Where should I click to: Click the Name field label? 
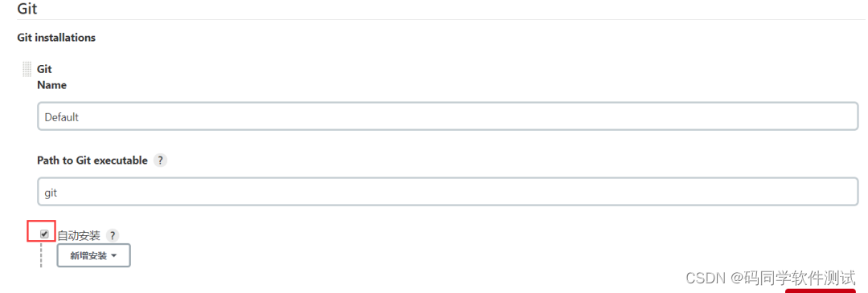(51, 85)
